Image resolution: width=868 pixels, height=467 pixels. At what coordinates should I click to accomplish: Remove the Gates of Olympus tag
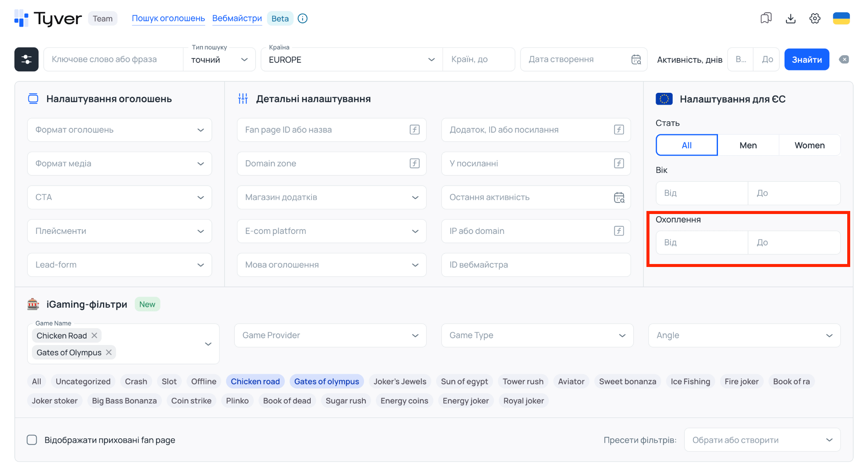109,352
